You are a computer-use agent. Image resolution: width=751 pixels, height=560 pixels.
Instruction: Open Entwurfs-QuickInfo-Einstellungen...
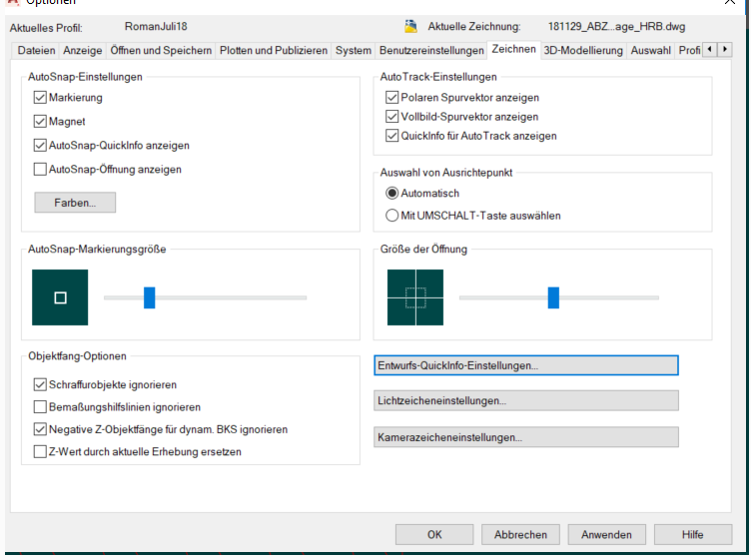tap(526, 365)
